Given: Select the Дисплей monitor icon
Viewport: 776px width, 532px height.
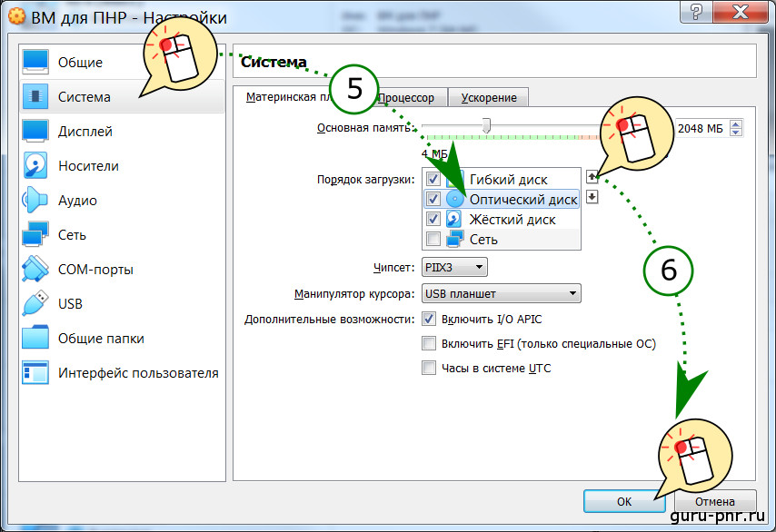Looking at the screenshot, I should (35, 131).
